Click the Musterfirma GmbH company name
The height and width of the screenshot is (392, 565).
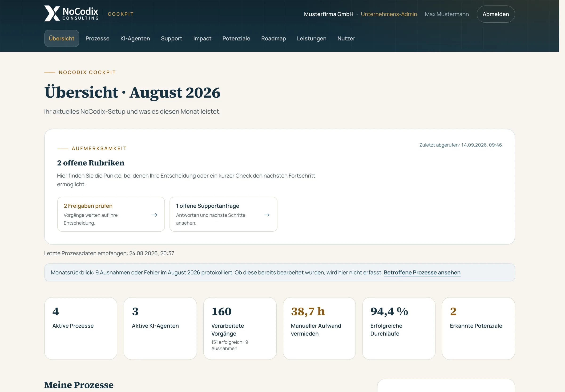click(328, 14)
